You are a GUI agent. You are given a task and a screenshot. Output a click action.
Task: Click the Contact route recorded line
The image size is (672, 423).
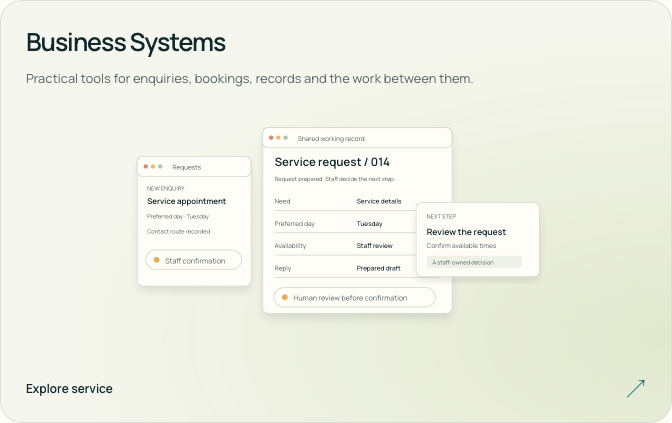[x=178, y=231]
